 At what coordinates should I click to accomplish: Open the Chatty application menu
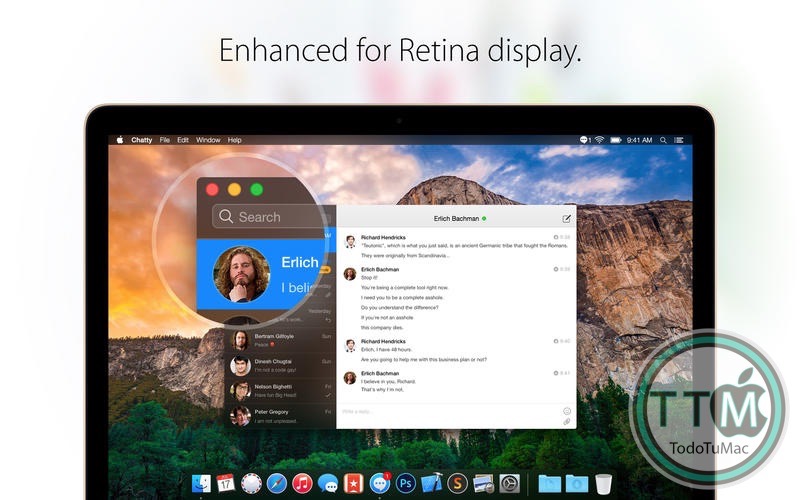pyautogui.click(x=141, y=140)
